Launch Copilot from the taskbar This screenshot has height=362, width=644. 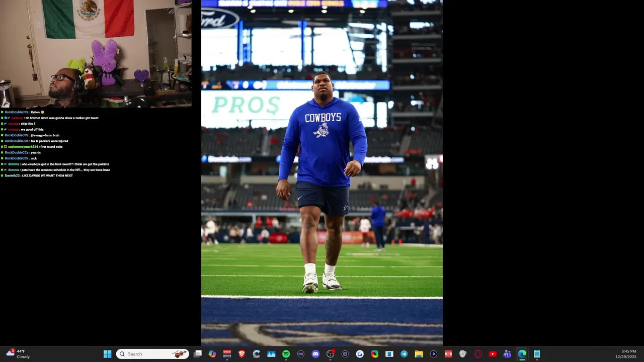(212, 354)
